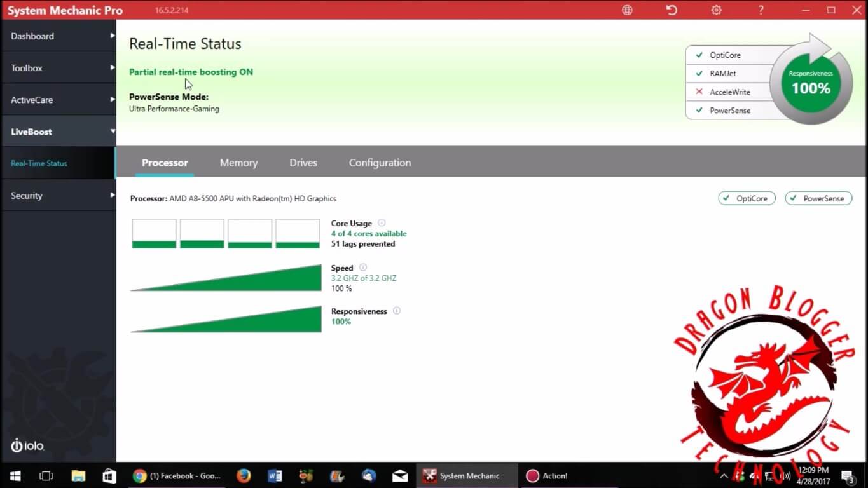Screen dimensions: 868x488
Task: Click the Core Usage info icon
Action: point(382,223)
